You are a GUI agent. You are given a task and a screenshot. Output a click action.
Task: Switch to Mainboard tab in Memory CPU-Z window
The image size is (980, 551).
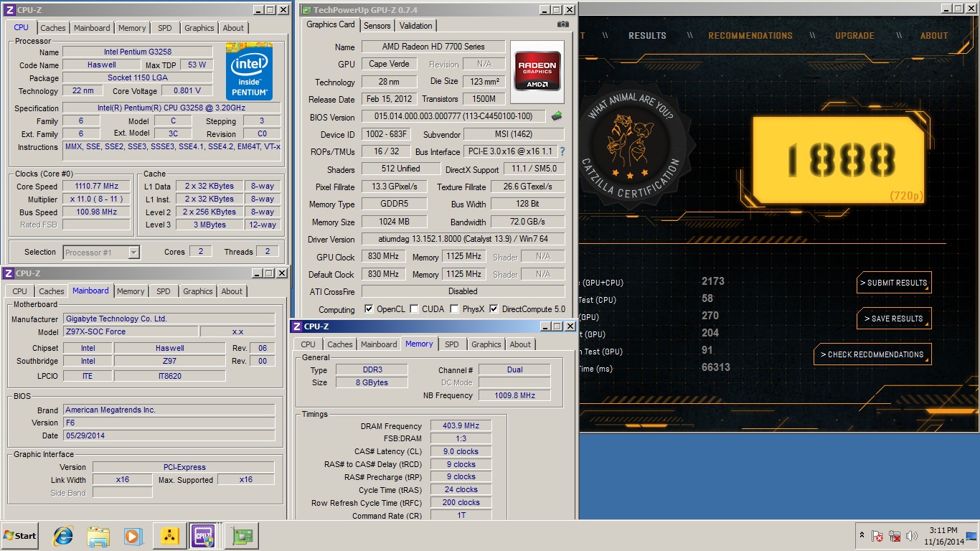[379, 344]
